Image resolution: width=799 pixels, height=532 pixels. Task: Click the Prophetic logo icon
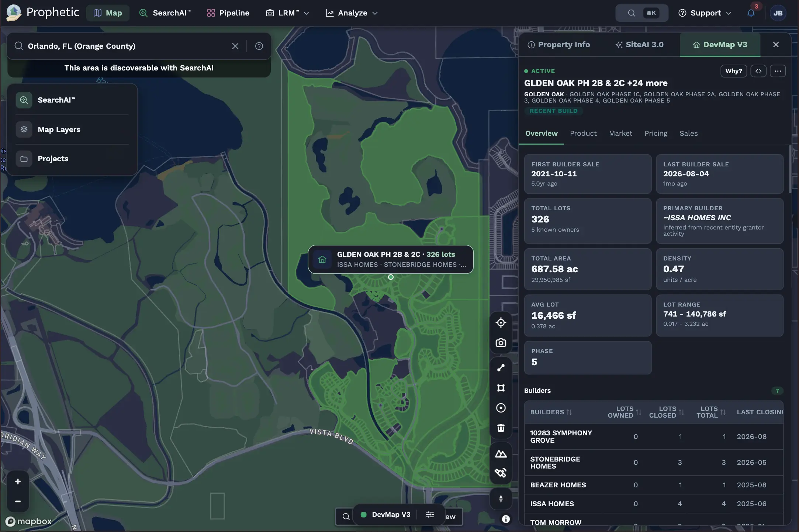tap(14, 13)
